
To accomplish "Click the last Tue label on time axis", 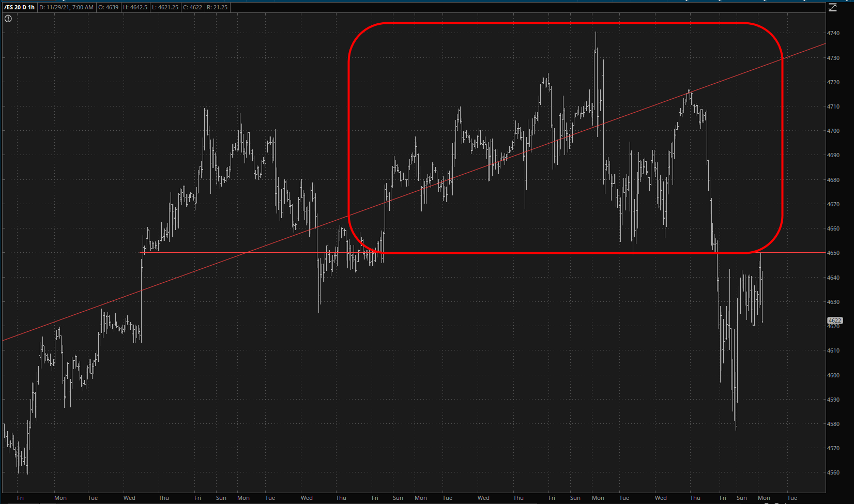I will coord(792,498).
